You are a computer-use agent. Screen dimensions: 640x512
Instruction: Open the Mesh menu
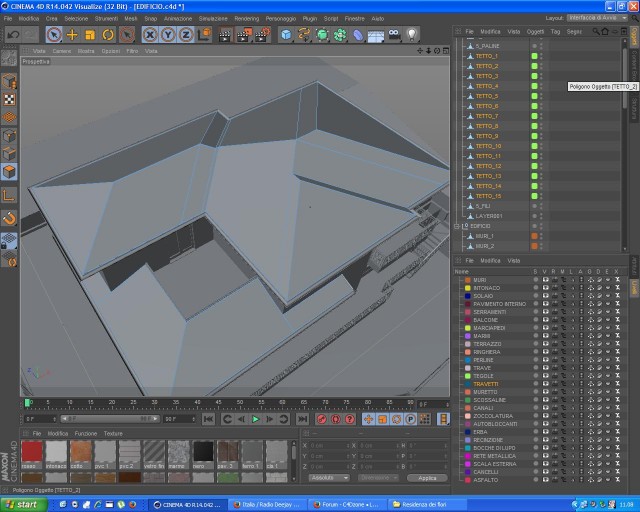[x=131, y=19]
